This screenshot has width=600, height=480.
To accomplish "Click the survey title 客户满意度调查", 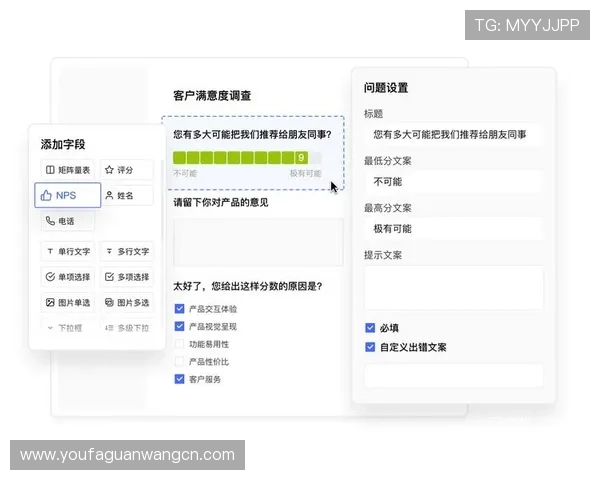I will coord(212,96).
